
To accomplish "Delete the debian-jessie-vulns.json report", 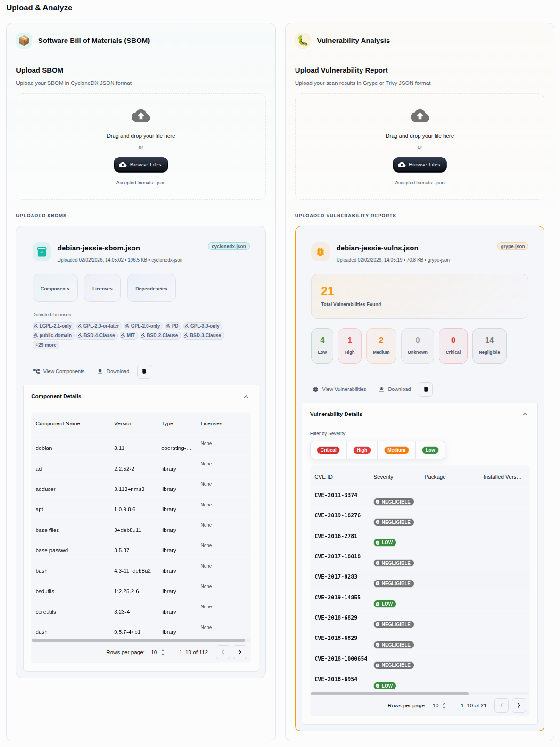I will click(x=426, y=390).
